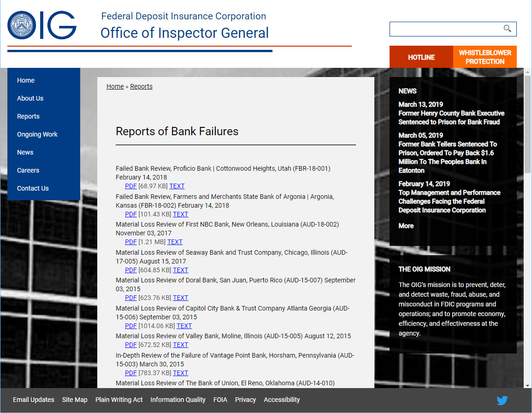Screen dimensions: 532x413
Task: Open FOIA footer link
Action: pos(220,400)
